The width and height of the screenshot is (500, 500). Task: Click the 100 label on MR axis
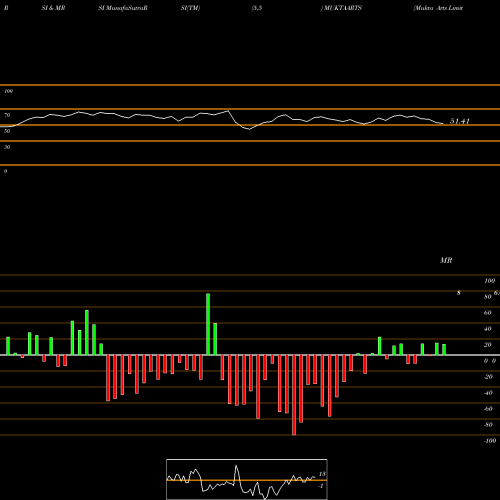[x=489, y=281]
